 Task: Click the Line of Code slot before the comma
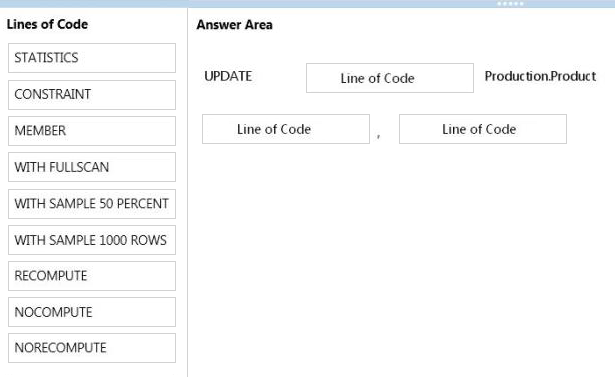tap(286, 129)
